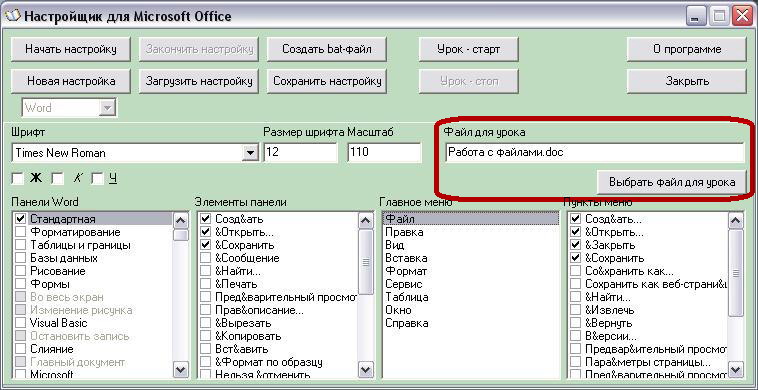The image size is (758, 390).
Task: Select Вставка in Главное меню
Action: pyautogui.click(x=471, y=258)
